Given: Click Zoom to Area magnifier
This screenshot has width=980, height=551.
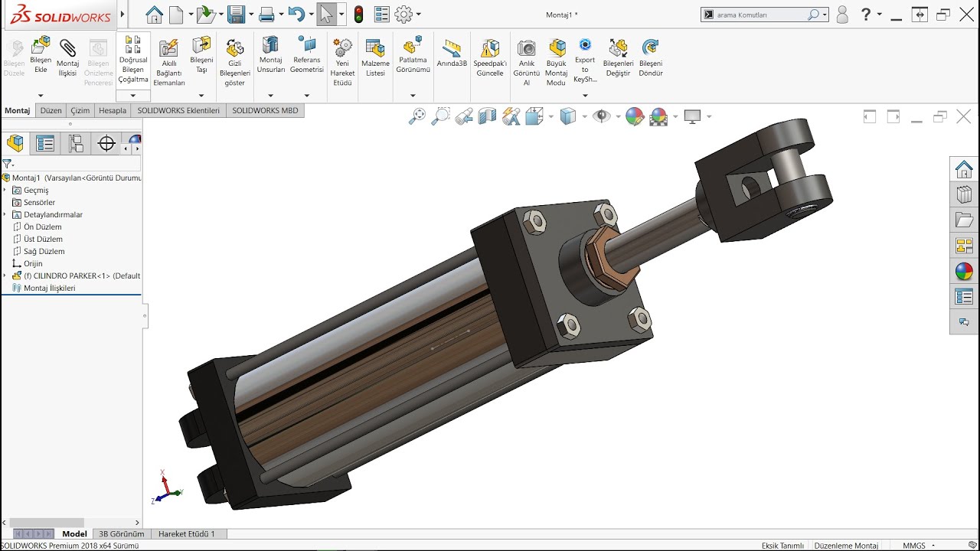Looking at the screenshot, I should (x=441, y=116).
